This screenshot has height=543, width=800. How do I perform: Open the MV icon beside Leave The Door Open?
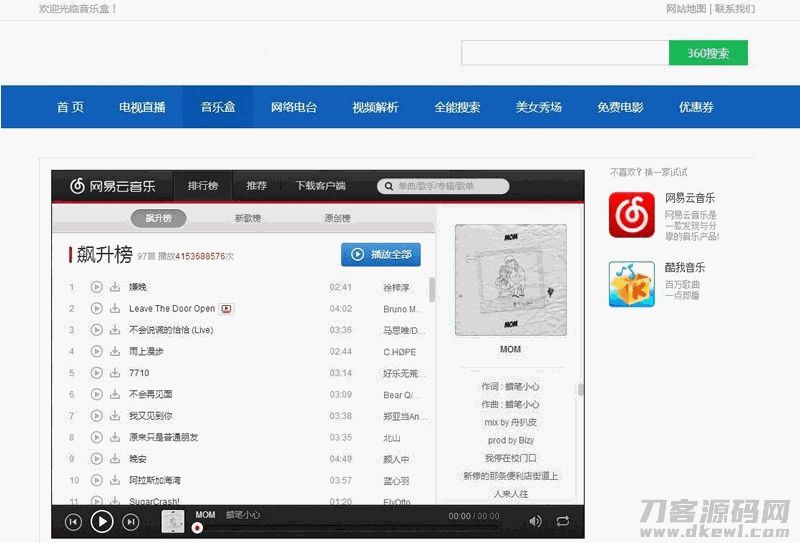(227, 309)
